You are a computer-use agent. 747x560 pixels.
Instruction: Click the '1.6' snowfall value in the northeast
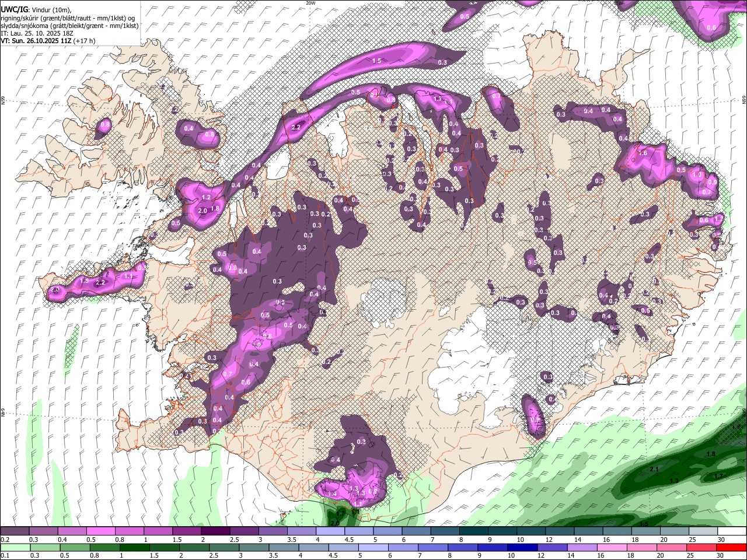(x=643, y=153)
